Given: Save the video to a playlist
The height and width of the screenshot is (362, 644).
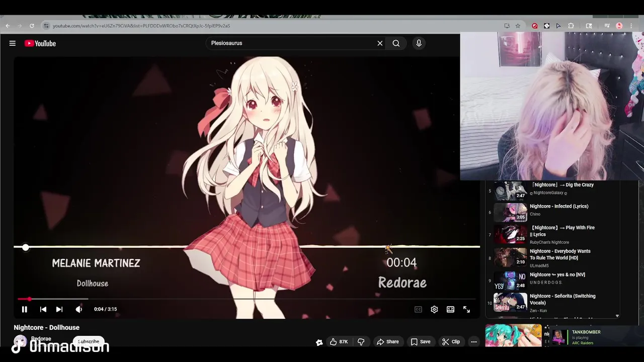Looking at the screenshot, I should [x=421, y=342].
